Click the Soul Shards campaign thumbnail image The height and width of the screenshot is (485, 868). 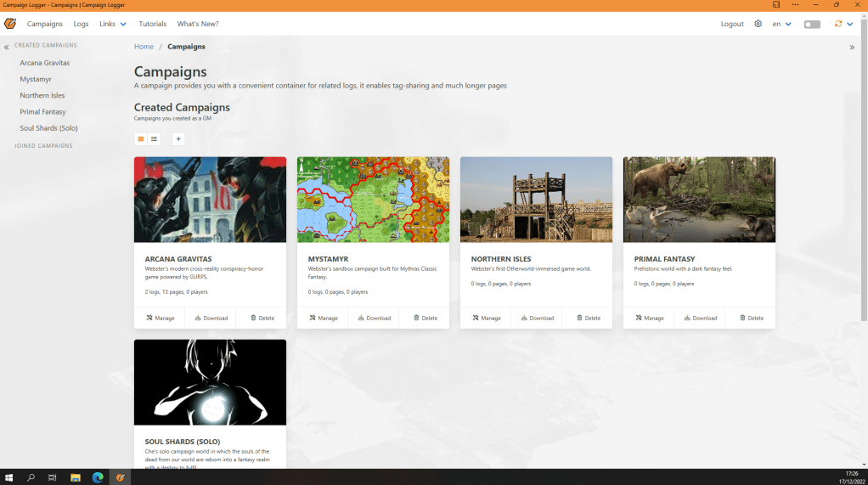(x=210, y=382)
